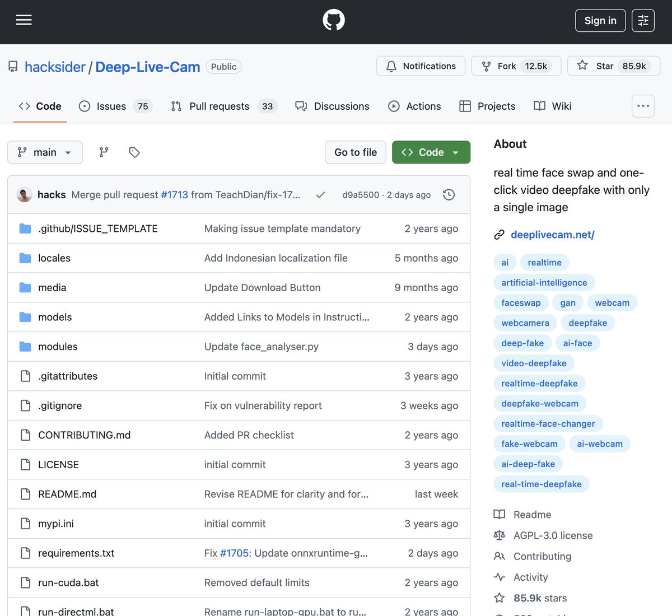Image resolution: width=672 pixels, height=616 pixels.
Task: Open 'Update face_analyser.py' commit message
Action: click(262, 347)
